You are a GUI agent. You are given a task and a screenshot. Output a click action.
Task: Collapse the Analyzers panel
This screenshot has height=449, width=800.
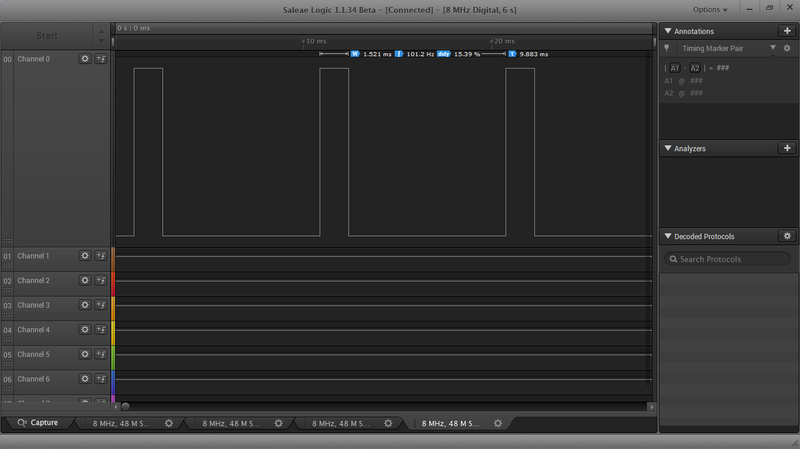[x=668, y=148]
